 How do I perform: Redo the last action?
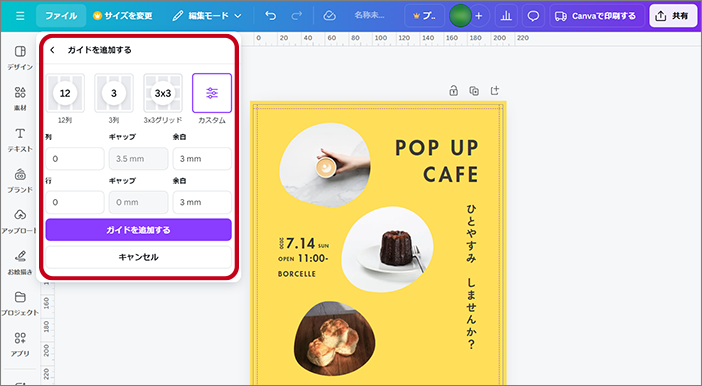click(296, 16)
